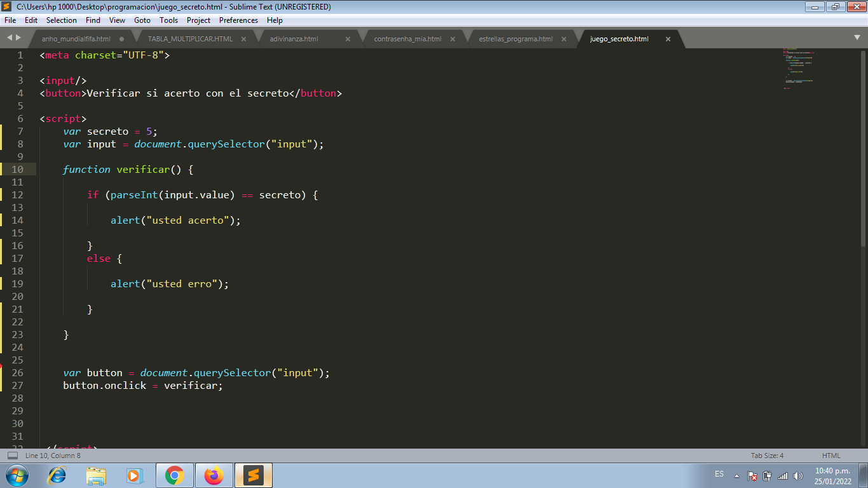Close the TABLA_MULTIPLICAR.HTML tab
This screenshot has width=868, height=488.
[x=243, y=39]
